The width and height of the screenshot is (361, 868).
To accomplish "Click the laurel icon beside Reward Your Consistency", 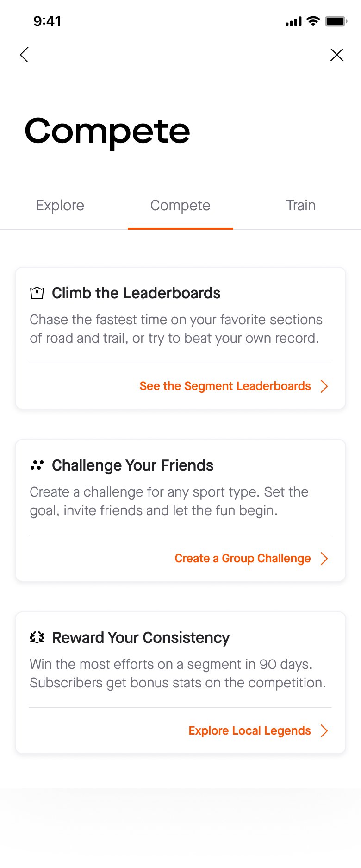I will pyautogui.click(x=37, y=637).
